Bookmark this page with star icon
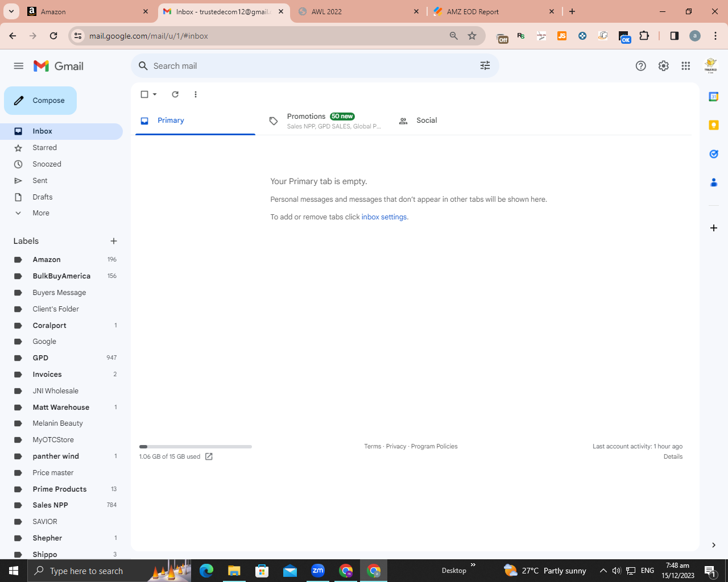 [472, 36]
